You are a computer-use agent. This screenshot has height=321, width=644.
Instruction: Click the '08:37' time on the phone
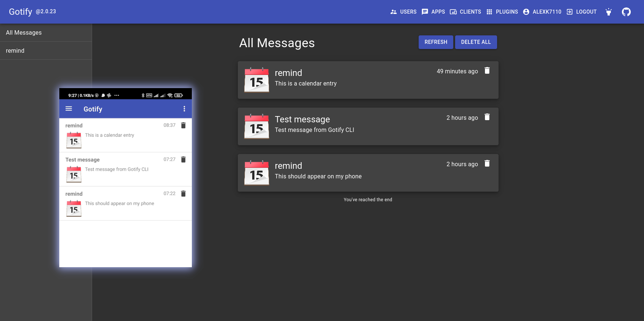pos(169,125)
